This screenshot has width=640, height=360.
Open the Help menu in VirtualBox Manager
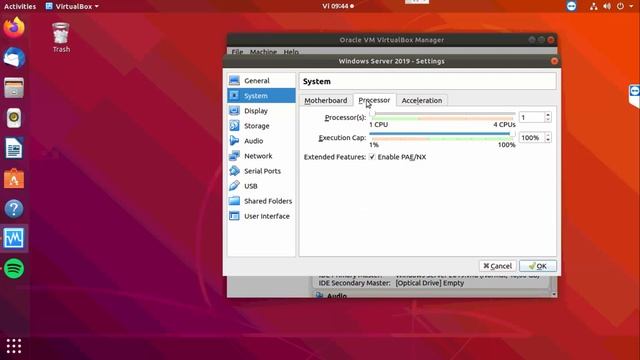tap(291, 52)
